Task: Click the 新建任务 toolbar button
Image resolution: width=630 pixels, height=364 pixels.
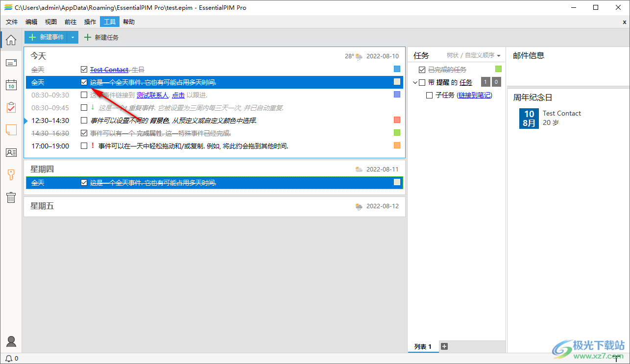Action: click(101, 37)
